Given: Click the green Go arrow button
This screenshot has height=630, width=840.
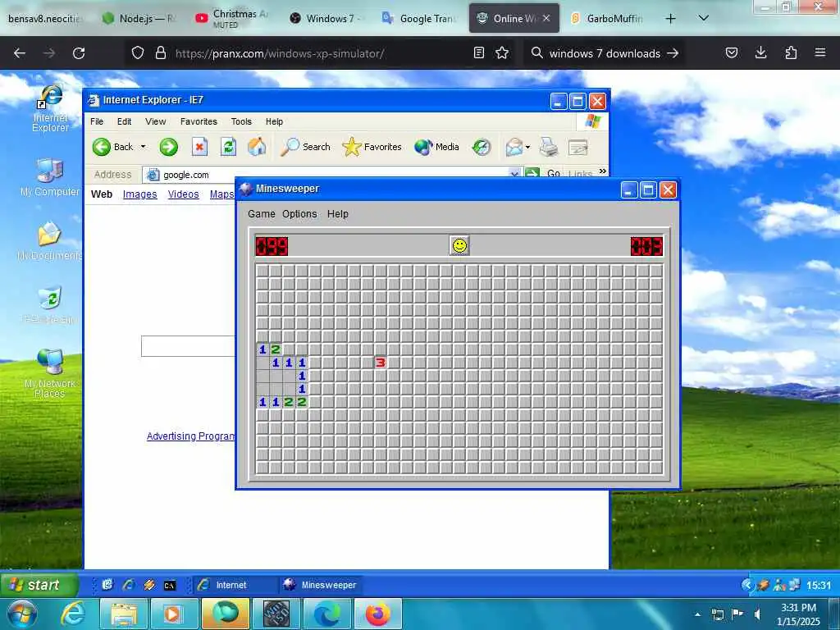Looking at the screenshot, I should [532, 174].
